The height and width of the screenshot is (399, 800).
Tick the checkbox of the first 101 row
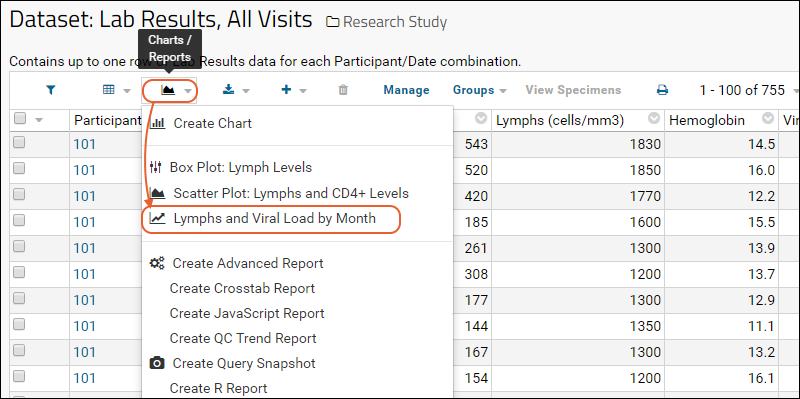(19, 143)
